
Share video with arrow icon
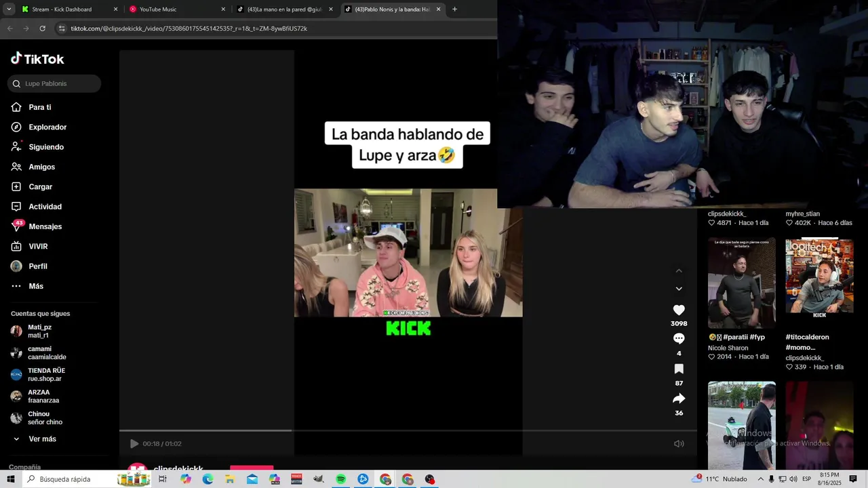679,399
